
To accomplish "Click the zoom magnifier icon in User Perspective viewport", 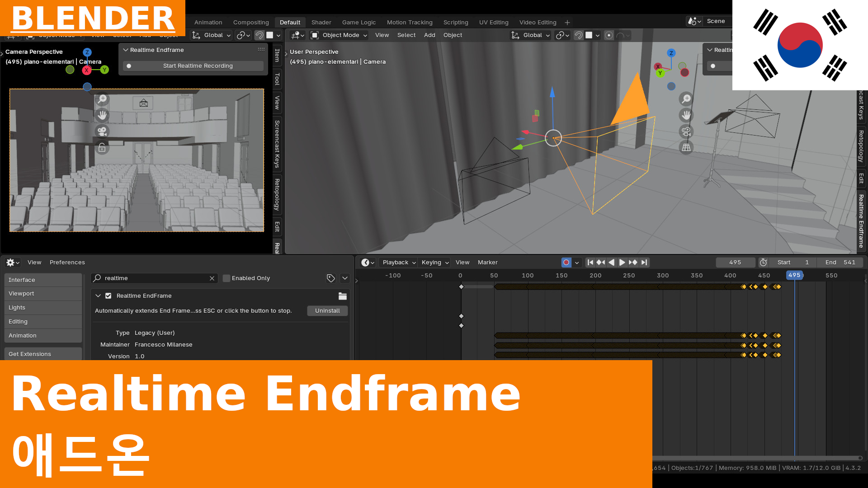I will click(x=686, y=99).
